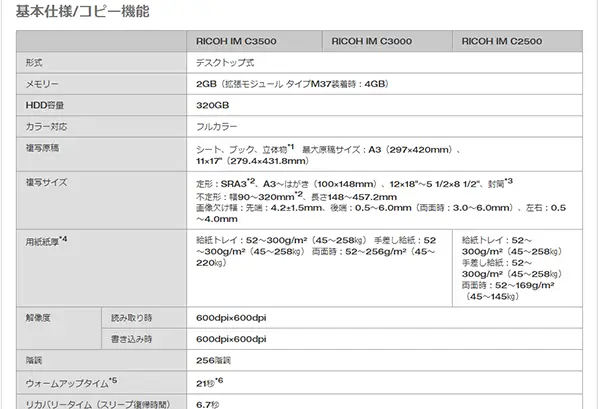
Task: Select the RICOH IM C3500 column header
Action: (254, 41)
